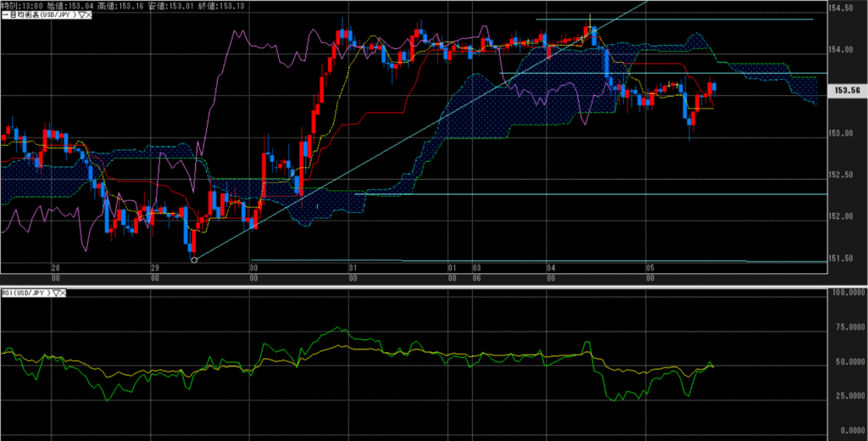The image size is (868, 441).
Task: Select the topmost cyan horizontal line
Action: 678,20
